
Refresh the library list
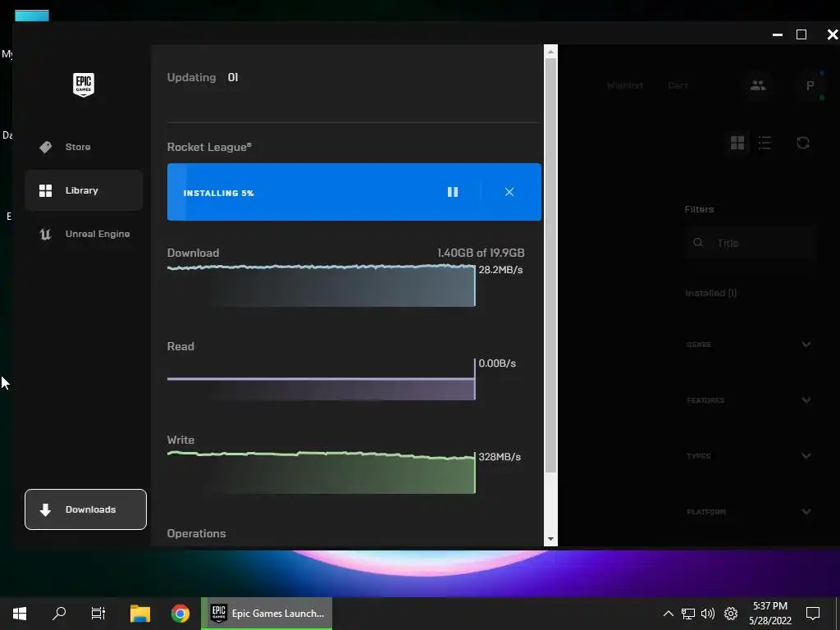point(803,143)
